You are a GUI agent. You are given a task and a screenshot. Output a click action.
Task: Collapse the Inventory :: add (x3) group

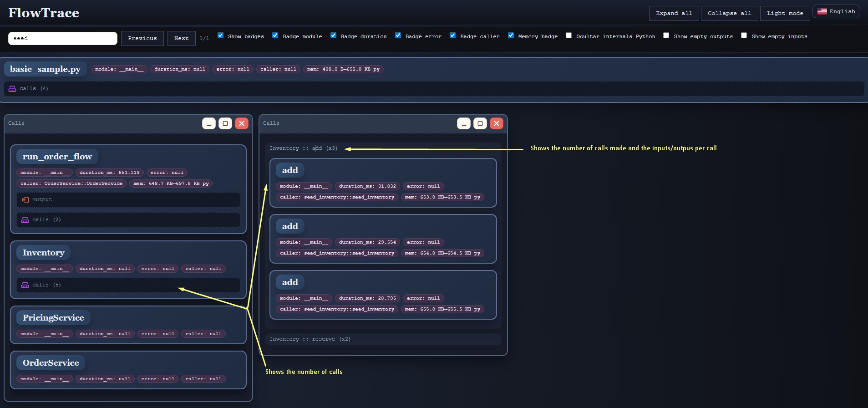click(x=304, y=148)
